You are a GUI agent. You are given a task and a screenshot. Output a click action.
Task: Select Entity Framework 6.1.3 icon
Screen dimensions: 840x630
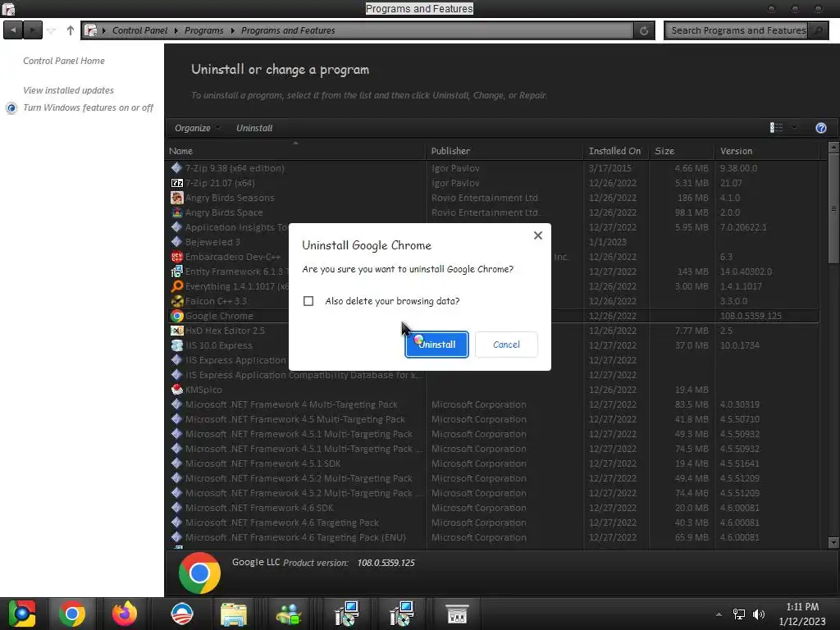[177, 272]
